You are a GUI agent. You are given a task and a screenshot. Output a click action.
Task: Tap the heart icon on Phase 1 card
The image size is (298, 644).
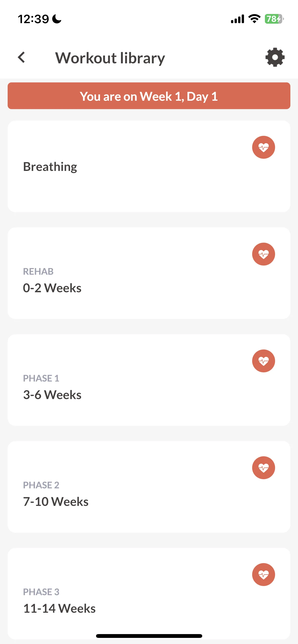click(263, 361)
